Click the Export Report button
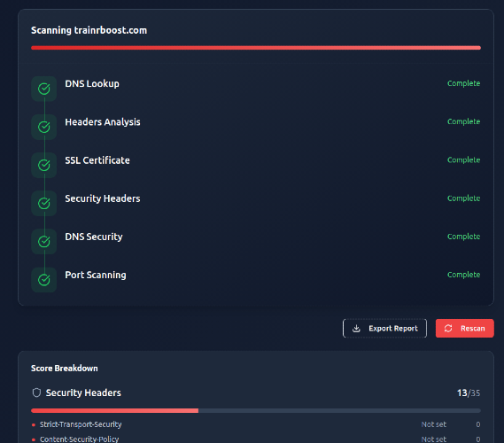 384,328
